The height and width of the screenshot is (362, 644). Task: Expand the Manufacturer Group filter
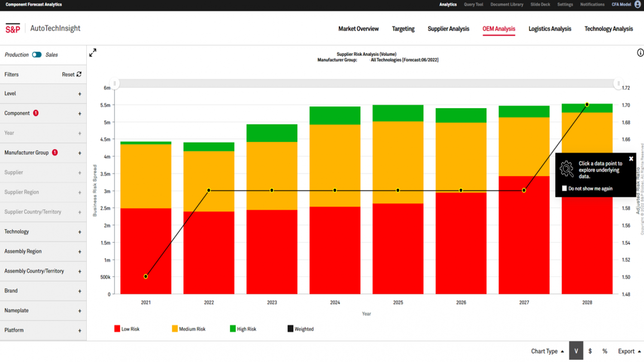[x=79, y=153]
